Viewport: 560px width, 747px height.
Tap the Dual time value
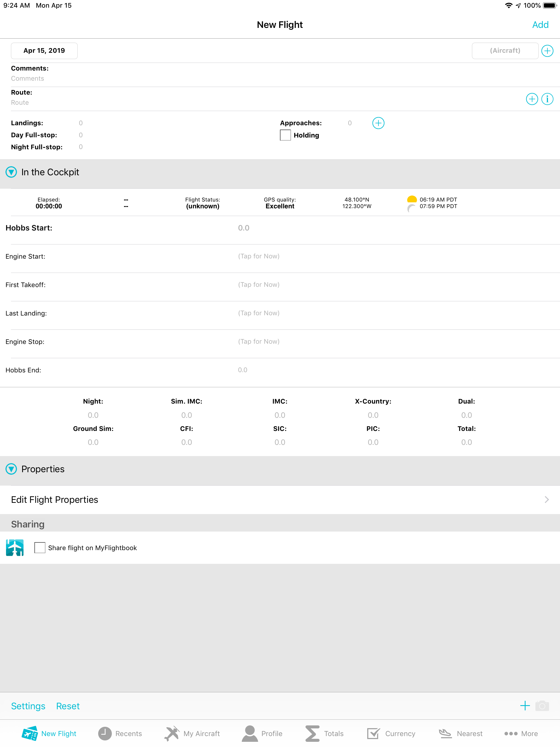466,415
